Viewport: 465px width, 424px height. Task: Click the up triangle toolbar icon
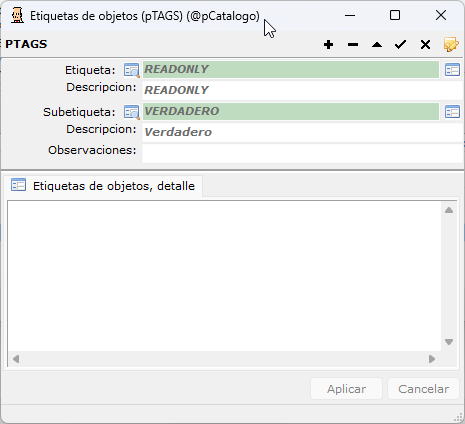click(377, 45)
